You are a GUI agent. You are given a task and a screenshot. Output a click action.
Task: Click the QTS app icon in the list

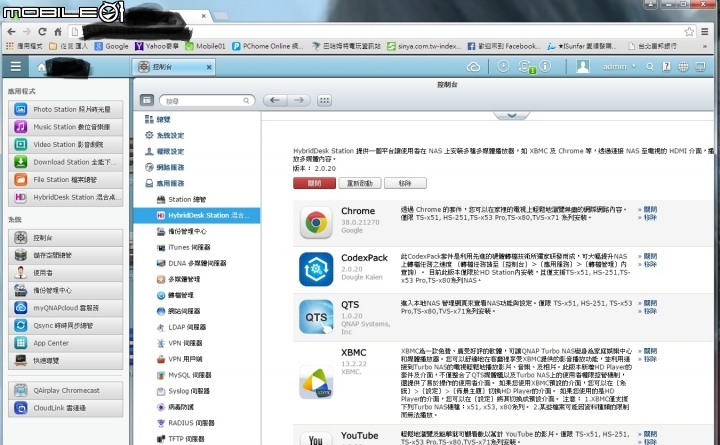pos(316,317)
